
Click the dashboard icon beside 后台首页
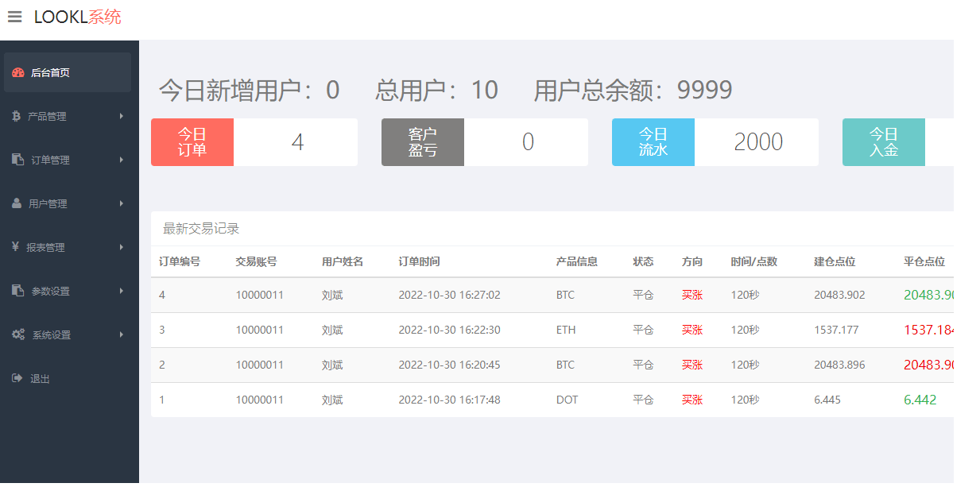point(18,72)
